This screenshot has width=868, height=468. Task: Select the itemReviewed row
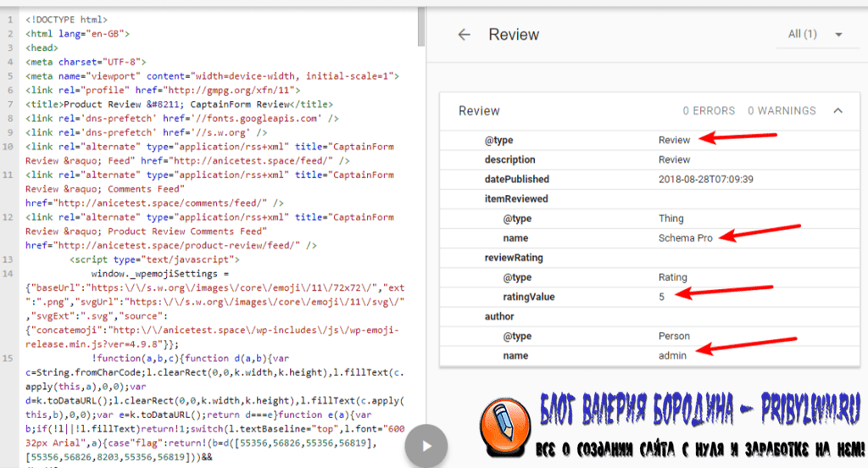pos(649,199)
